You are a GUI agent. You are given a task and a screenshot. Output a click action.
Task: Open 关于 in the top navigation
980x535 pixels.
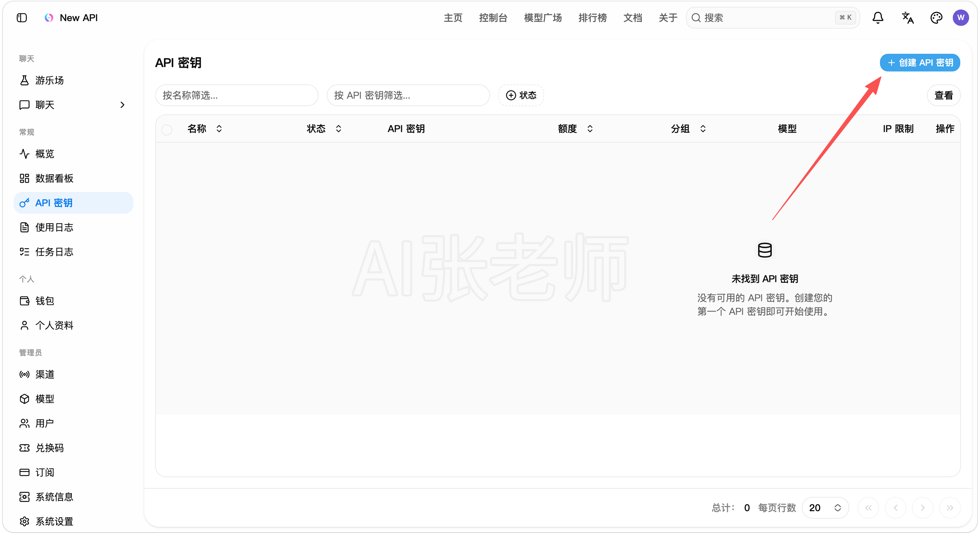pos(668,17)
